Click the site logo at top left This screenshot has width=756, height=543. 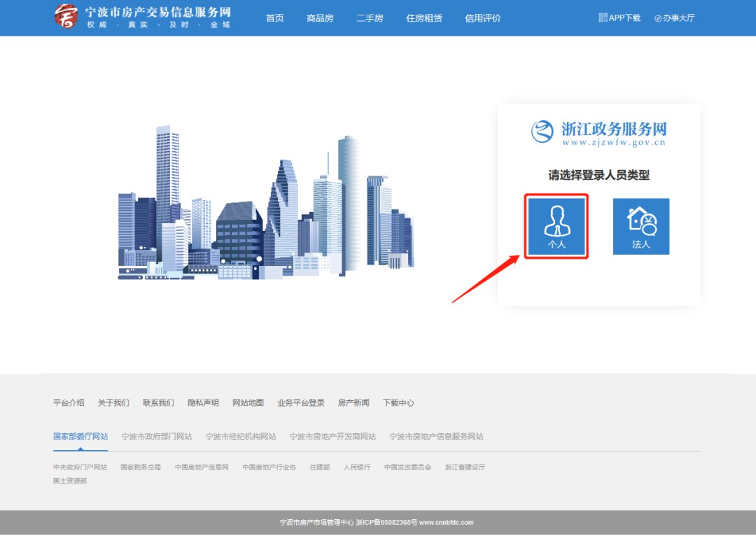(x=66, y=16)
